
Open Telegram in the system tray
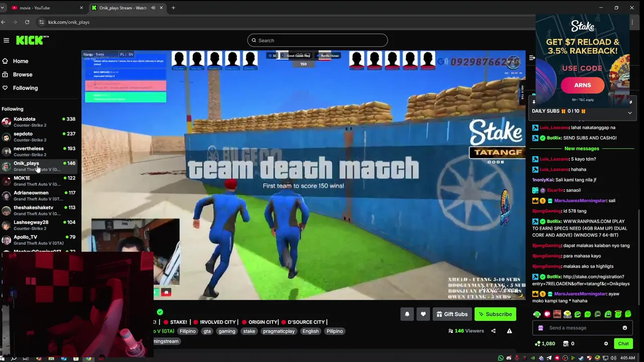click(549, 358)
